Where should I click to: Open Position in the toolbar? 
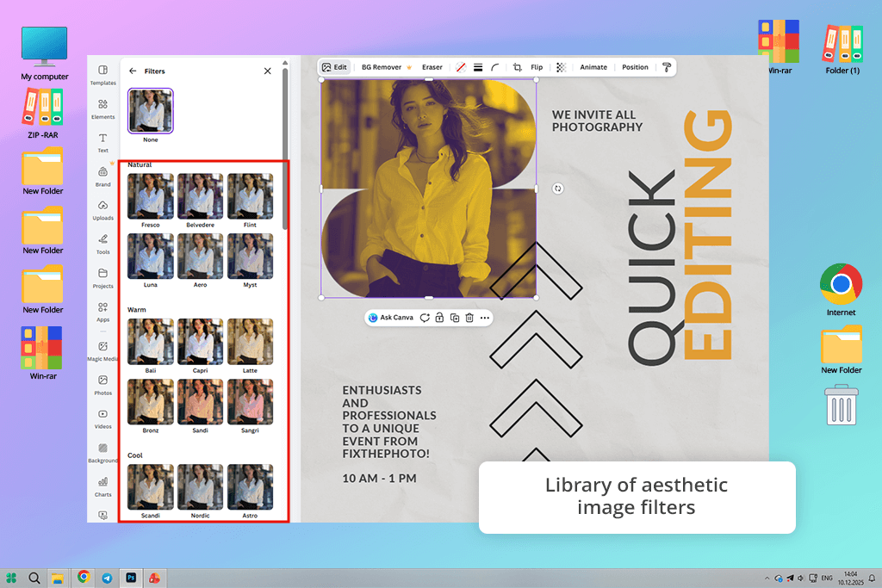[x=635, y=67]
